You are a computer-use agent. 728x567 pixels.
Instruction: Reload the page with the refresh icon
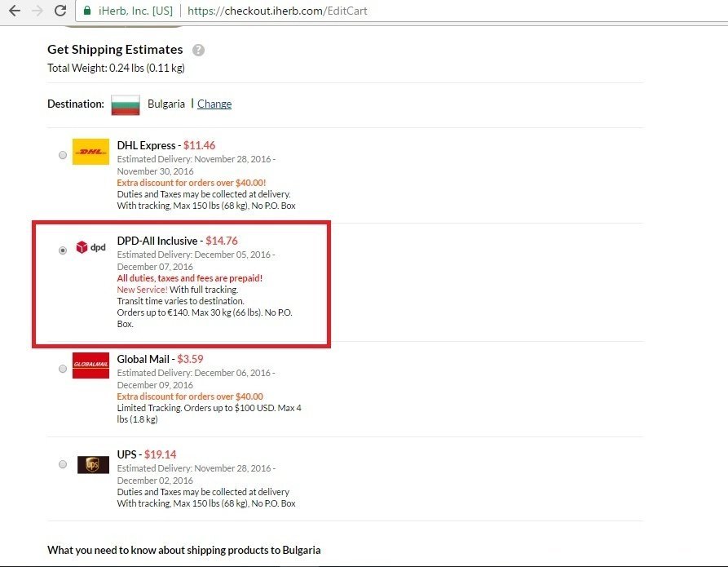pos(60,11)
